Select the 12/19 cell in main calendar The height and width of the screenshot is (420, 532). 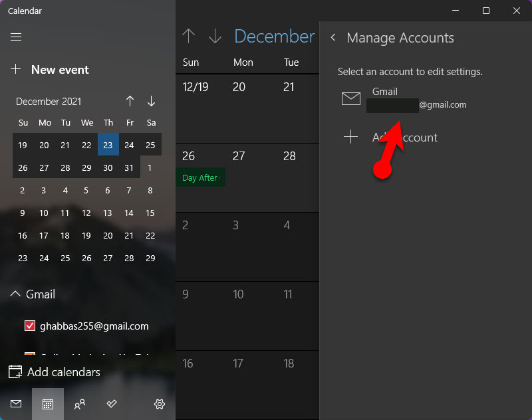pos(201,108)
